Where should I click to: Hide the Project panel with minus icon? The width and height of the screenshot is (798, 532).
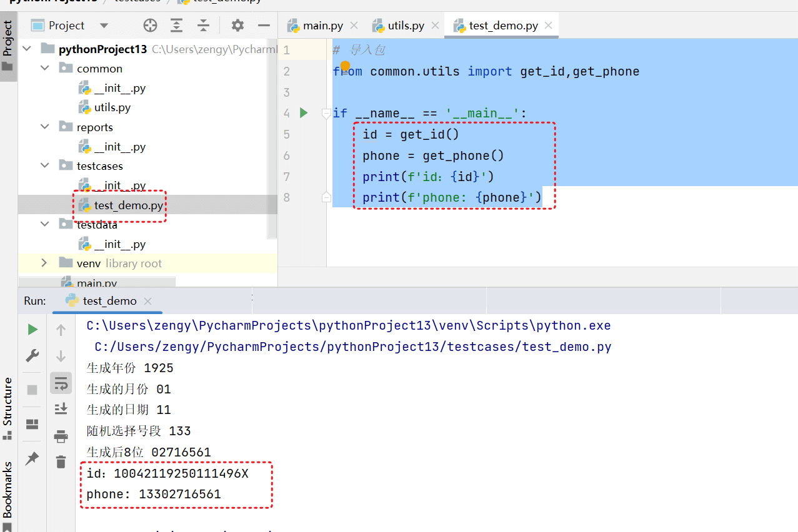coord(264,26)
